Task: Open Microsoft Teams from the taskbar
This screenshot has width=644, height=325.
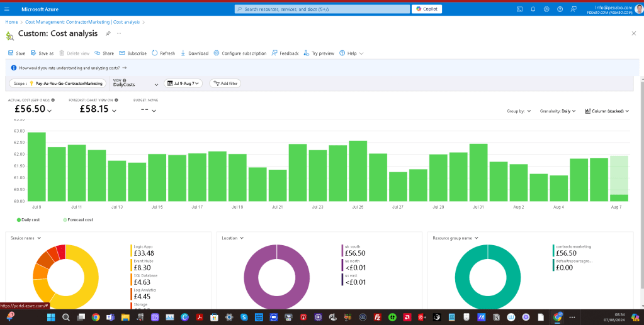Action: (111, 317)
